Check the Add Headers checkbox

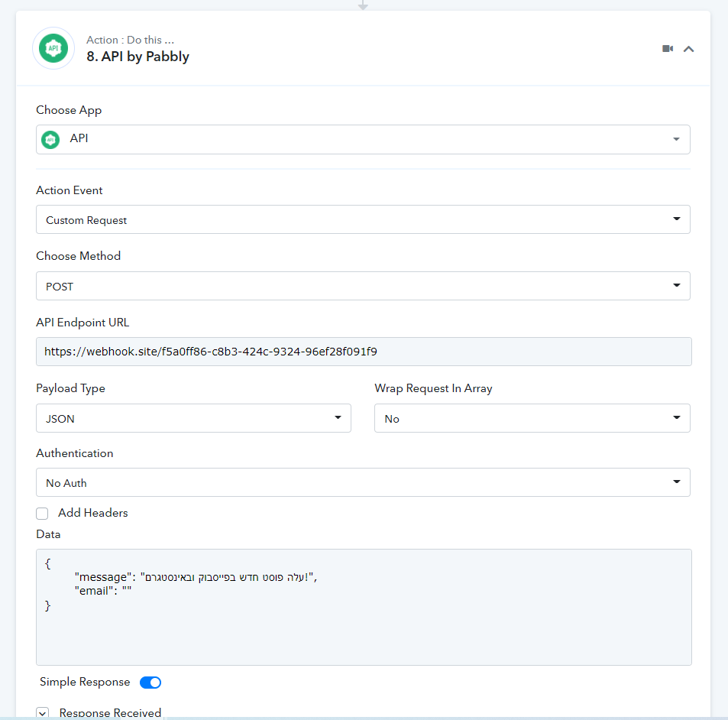tap(42, 514)
